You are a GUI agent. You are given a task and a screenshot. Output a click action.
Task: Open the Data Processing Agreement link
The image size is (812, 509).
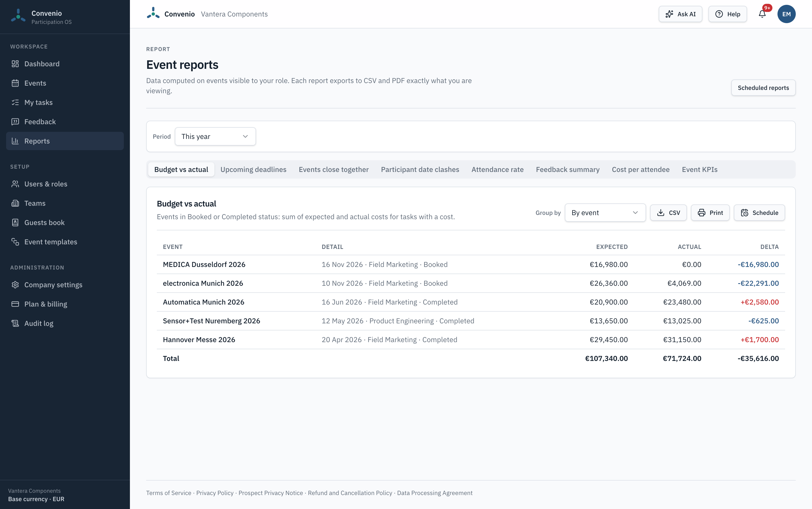pos(435,493)
